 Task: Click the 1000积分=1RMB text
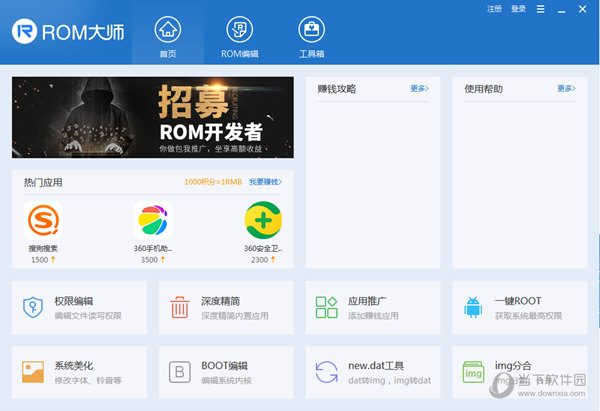coord(213,182)
